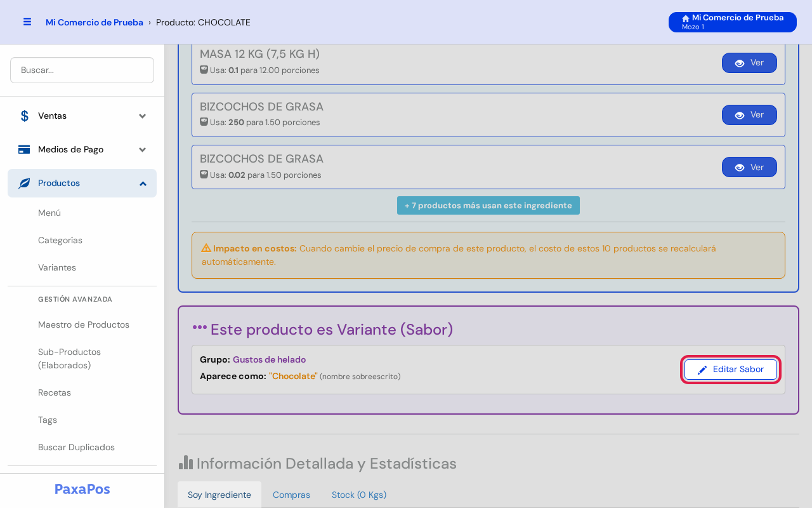Image resolution: width=812 pixels, height=508 pixels.
Task: Select the Soy Ingrediente tab
Action: tap(219, 495)
